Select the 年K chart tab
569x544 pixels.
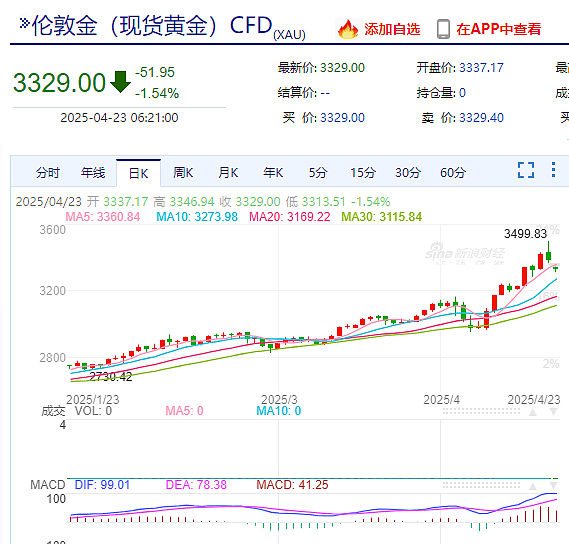click(x=273, y=173)
